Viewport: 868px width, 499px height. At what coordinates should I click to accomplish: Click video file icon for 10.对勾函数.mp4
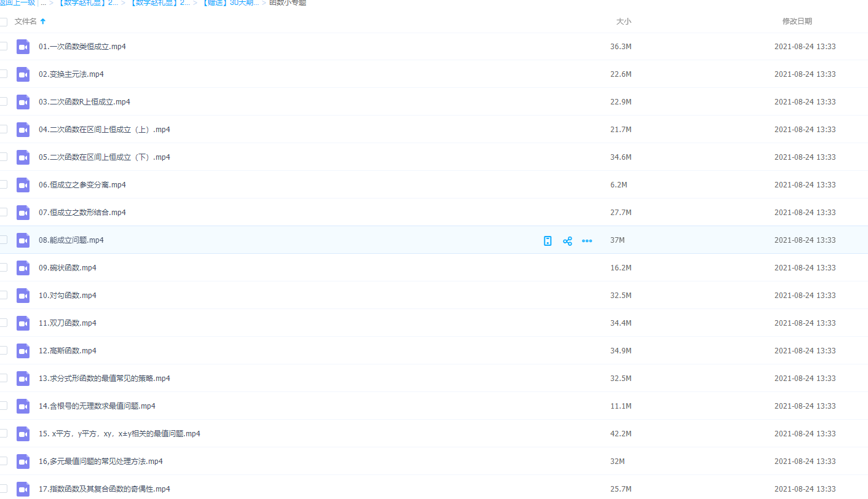23,296
